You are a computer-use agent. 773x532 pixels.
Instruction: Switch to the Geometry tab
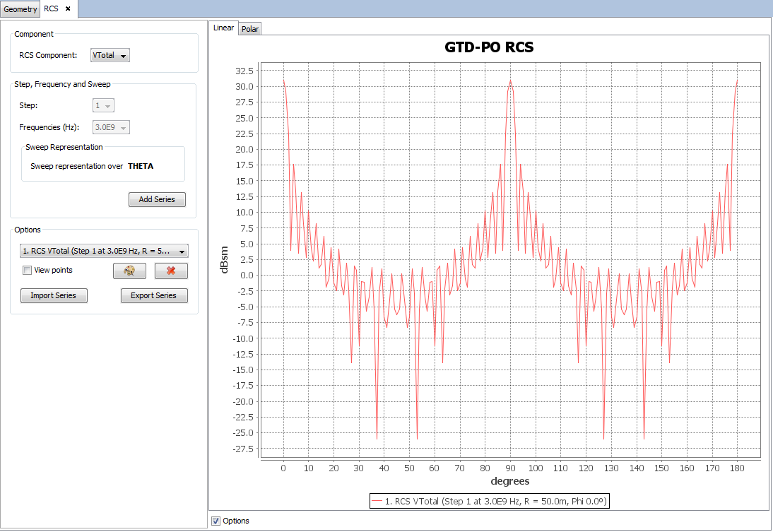coord(20,9)
